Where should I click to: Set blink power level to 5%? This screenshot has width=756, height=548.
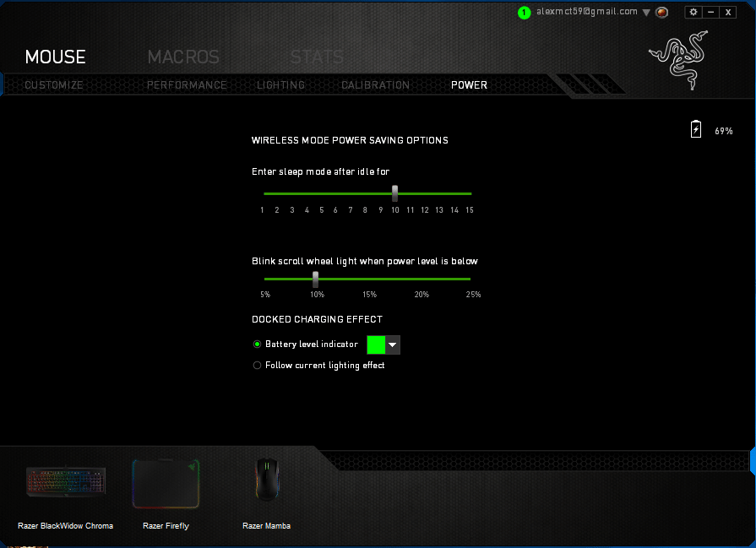click(x=265, y=295)
